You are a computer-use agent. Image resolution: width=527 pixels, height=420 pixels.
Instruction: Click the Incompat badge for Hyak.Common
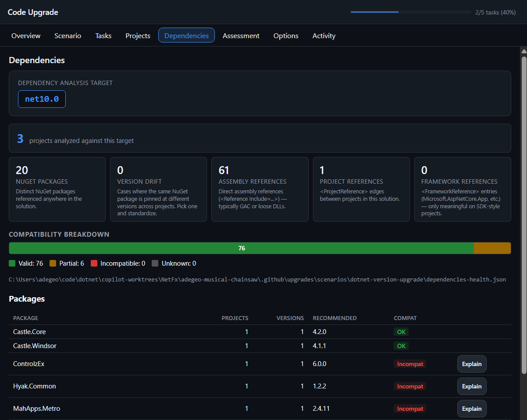click(410, 386)
